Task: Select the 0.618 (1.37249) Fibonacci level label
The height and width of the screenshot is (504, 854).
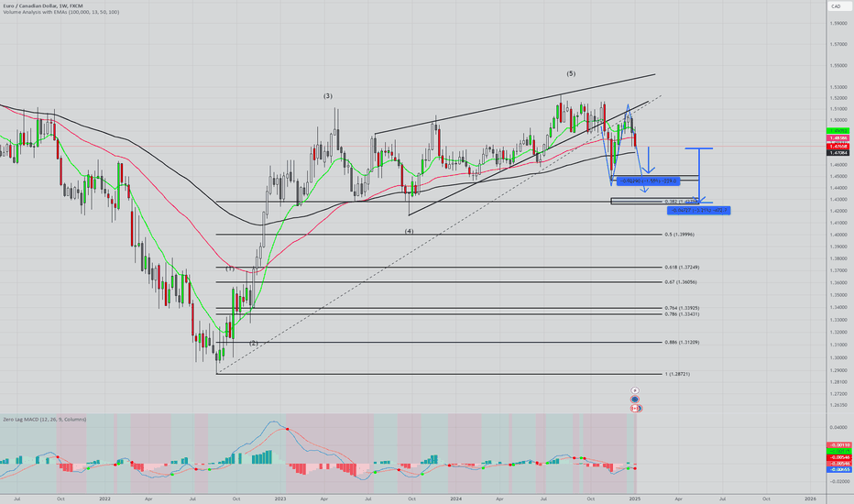Action: pyautogui.click(x=682, y=268)
